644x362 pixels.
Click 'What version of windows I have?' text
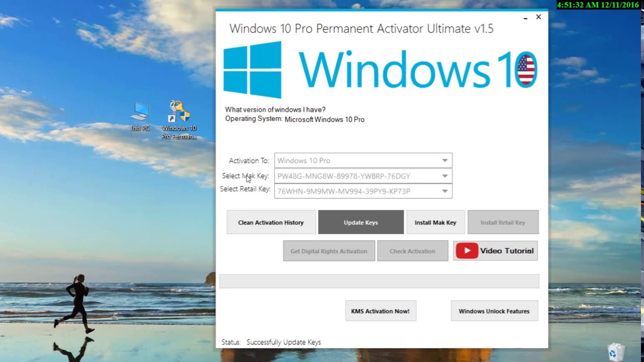(x=275, y=110)
